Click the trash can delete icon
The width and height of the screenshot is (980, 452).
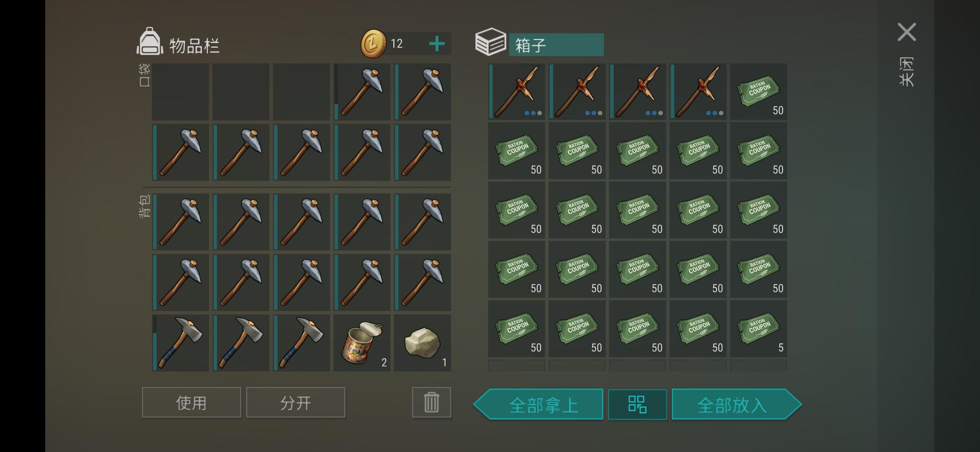[431, 403]
